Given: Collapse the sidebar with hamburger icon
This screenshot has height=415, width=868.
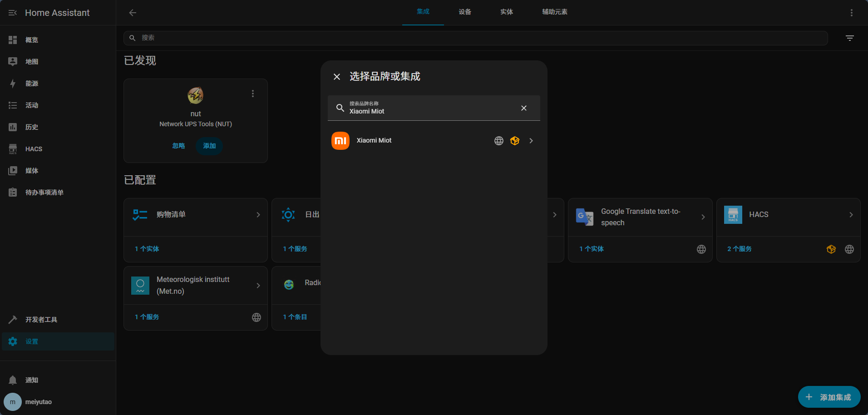Looking at the screenshot, I should (x=12, y=13).
